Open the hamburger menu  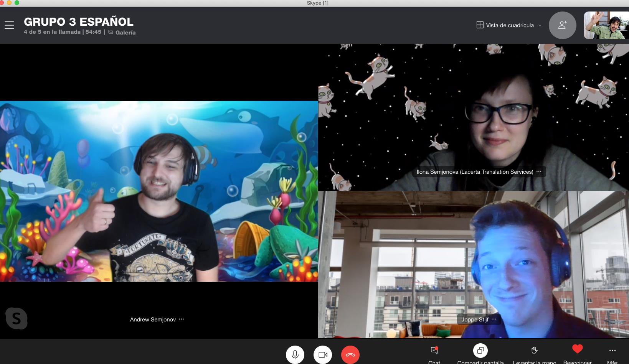(x=9, y=25)
